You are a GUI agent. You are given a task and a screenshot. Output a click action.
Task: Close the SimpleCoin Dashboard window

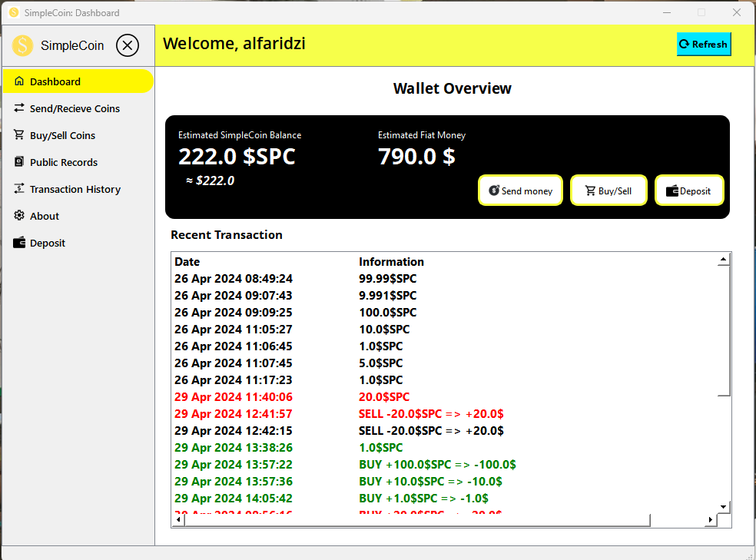point(736,12)
